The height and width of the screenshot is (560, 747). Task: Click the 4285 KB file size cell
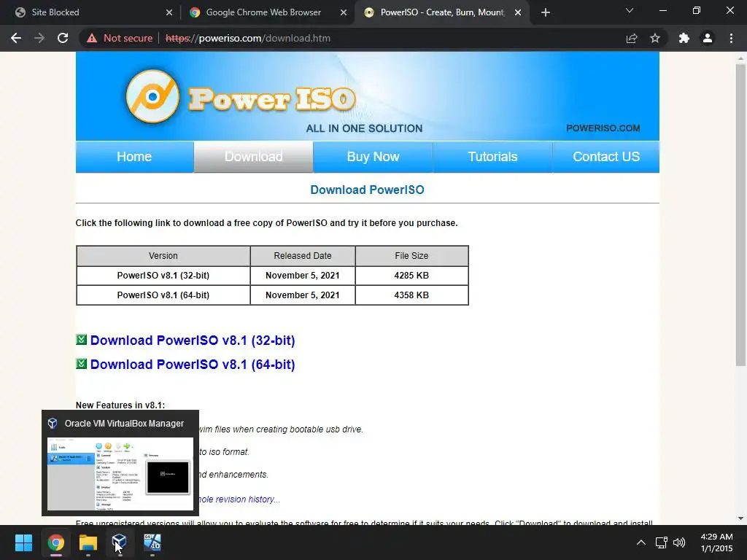click(411, 275)
